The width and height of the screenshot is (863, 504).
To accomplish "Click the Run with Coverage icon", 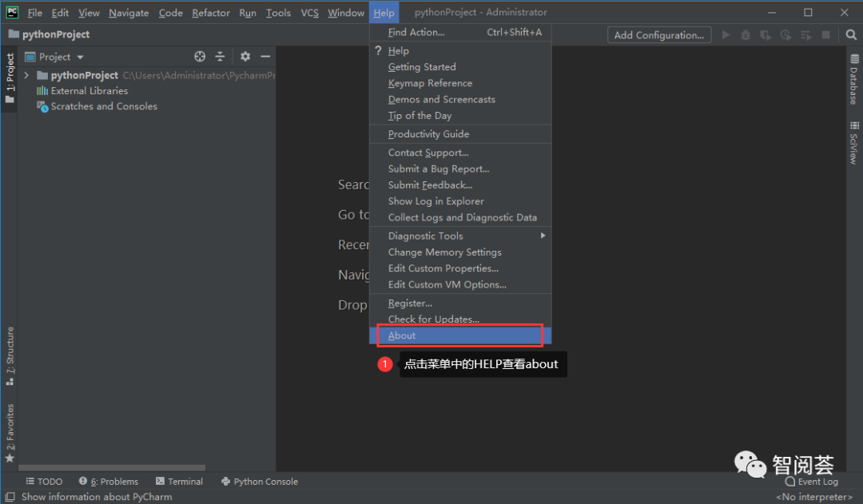I will coord(766,34).
